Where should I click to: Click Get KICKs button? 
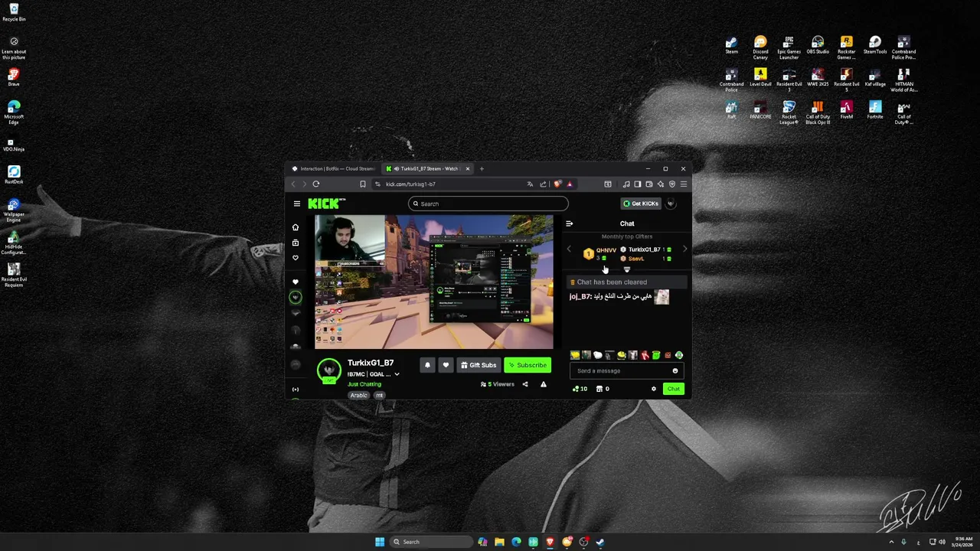[640, 204]
